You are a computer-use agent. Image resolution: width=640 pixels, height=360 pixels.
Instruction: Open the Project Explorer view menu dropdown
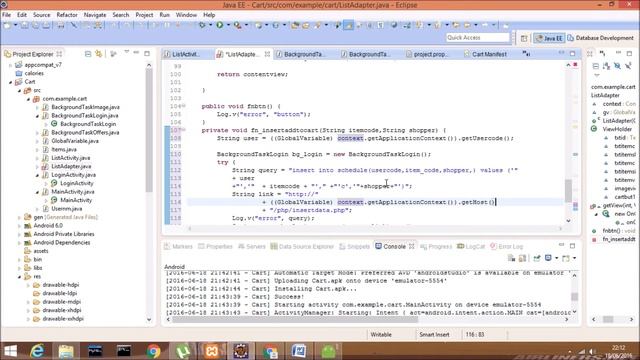tap(127, 52)
